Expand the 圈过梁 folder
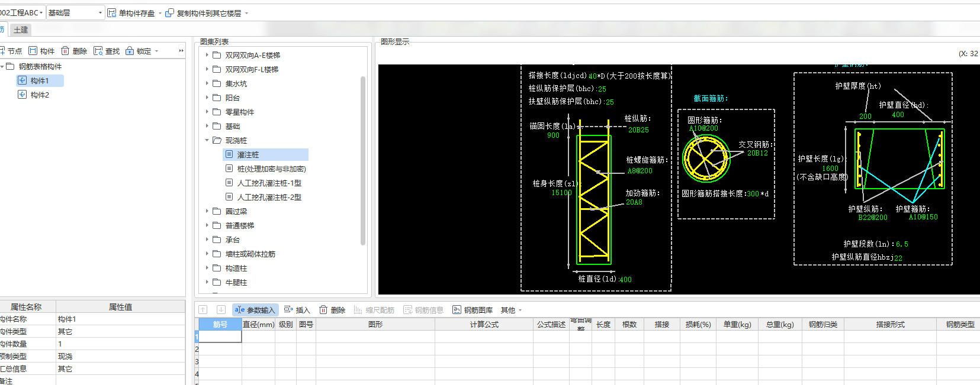The width and height of the screenshot is (980, 385). click(x=207, y=211)
